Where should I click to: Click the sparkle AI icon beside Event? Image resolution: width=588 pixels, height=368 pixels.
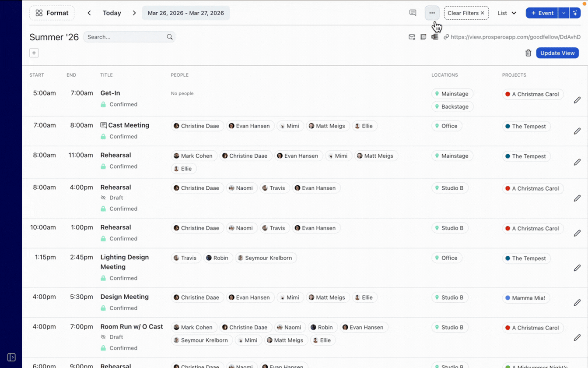pyautogui.click(x=575, y=13)
